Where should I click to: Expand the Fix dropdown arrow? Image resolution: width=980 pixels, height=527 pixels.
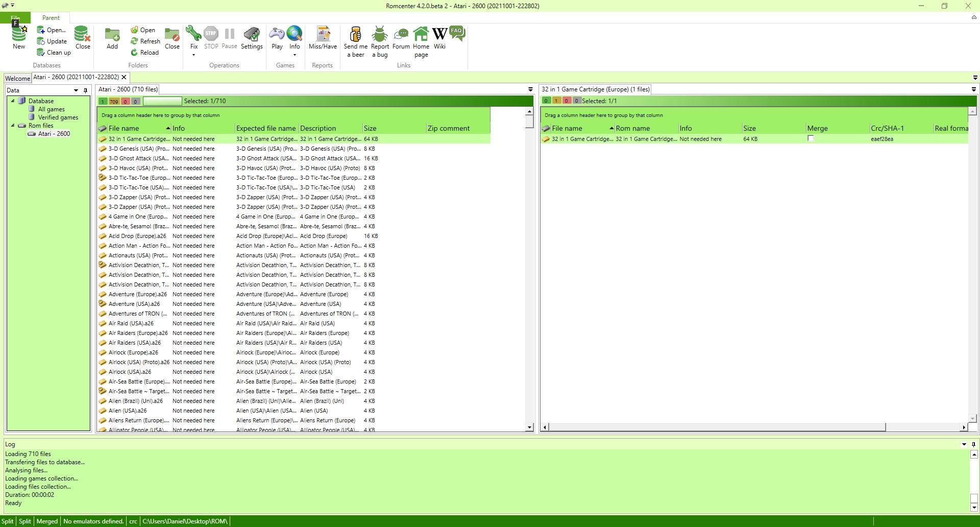point(193,55)
